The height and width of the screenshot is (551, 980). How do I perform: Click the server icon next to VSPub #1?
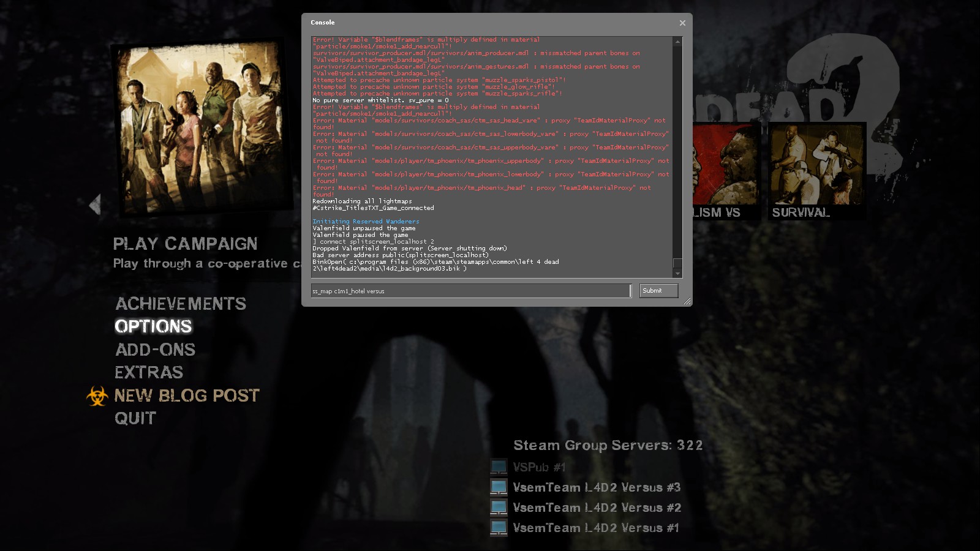(x=499, y=467)
